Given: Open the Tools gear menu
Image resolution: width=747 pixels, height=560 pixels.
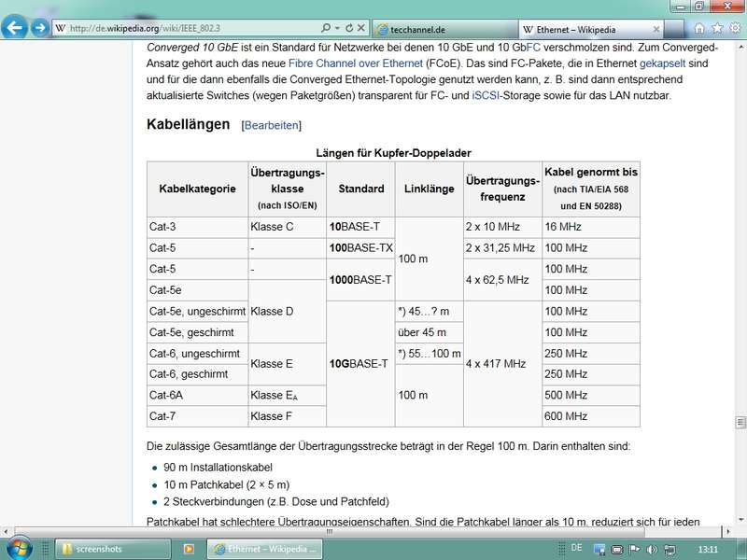Looking at the screenshot, I should tap(735, 28).
